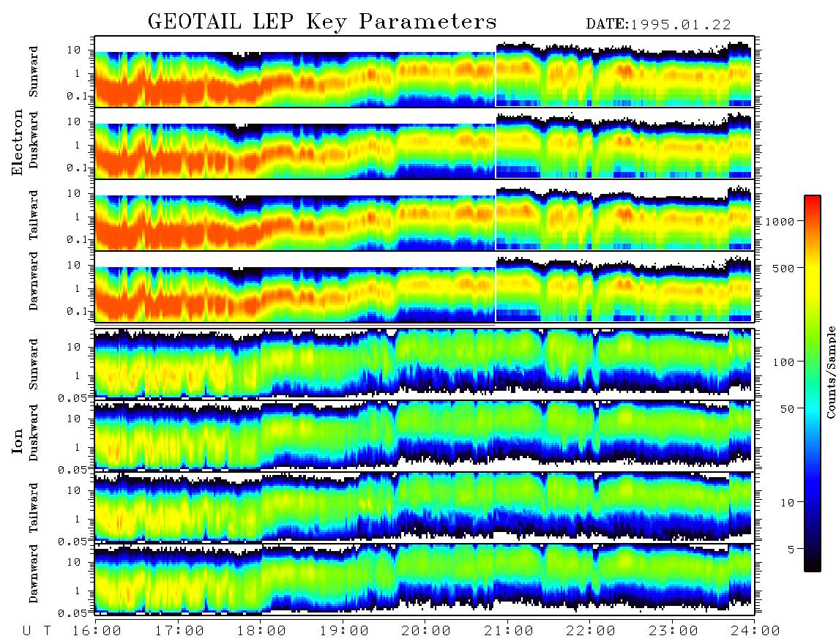The height and width of the screenshot is (644, 836).
Task: Click the "19:00" time tick label
Action: point(344,631)
